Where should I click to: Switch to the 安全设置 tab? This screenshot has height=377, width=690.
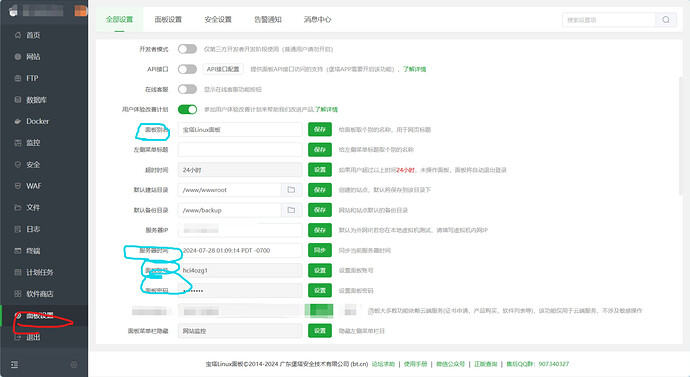point(218,19)
